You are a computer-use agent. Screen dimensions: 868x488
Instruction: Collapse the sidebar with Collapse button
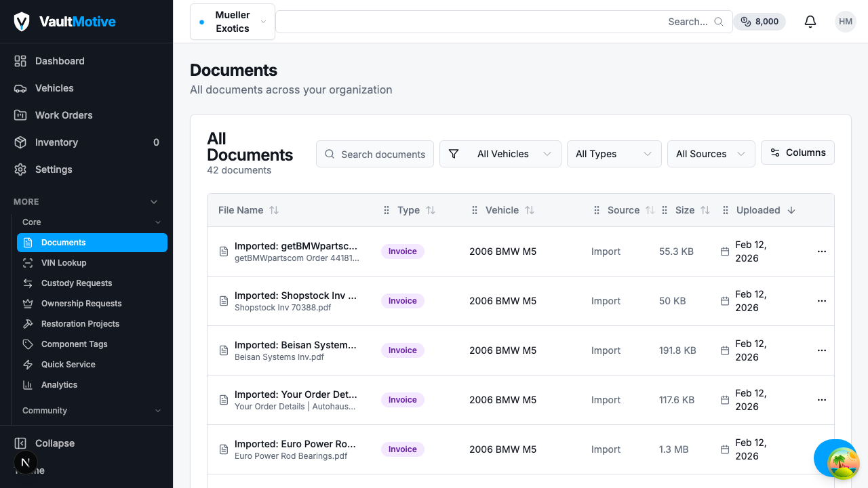pyautogui.click(x=86, y=443)
